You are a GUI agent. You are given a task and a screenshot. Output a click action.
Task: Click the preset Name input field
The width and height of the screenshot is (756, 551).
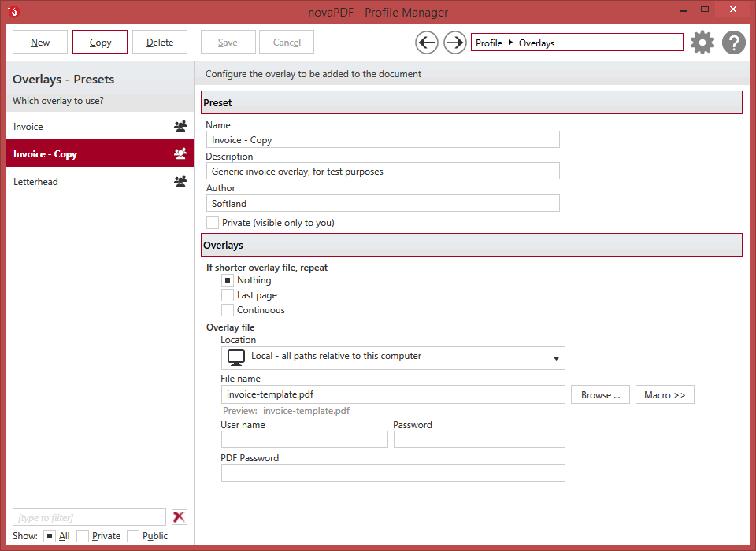[383, 140]
